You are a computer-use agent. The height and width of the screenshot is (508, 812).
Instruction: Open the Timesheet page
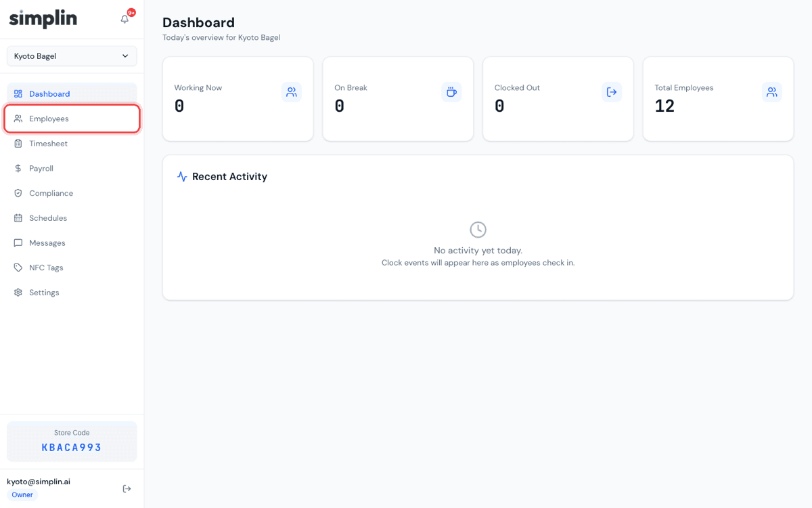72,144
